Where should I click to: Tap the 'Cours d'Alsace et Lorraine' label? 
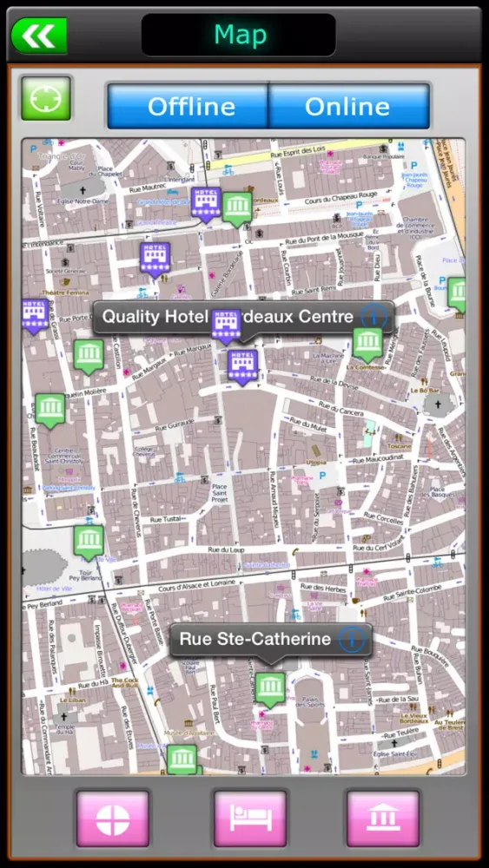[x=196, y=586]
